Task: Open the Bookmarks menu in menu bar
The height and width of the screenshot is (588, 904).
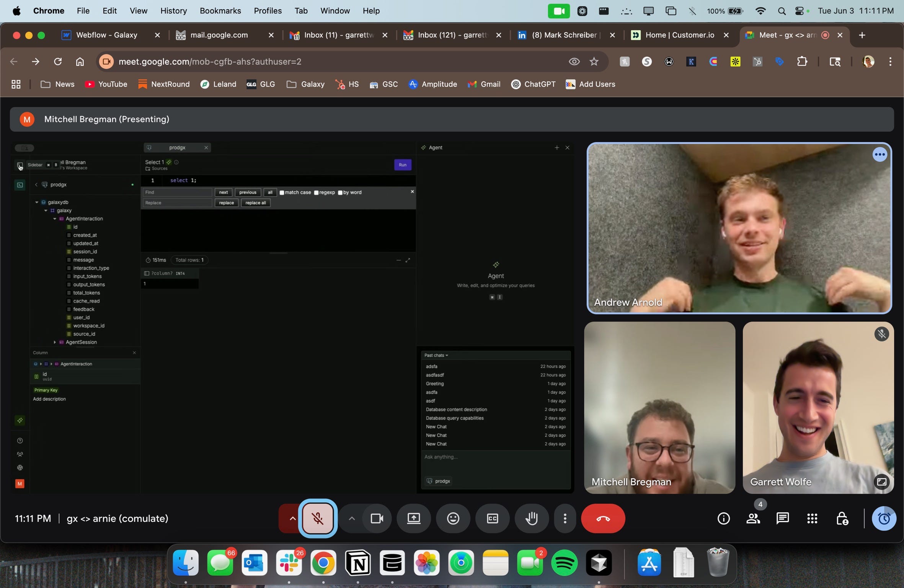Action: [x=220, y=11]
